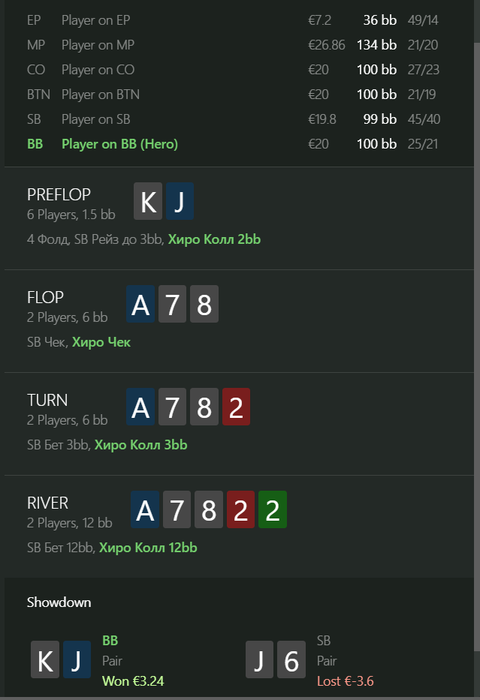Click the Won €3.24 result text
Image resolution: width=480 pixels, height=700 pixels.
coord(133,681)
